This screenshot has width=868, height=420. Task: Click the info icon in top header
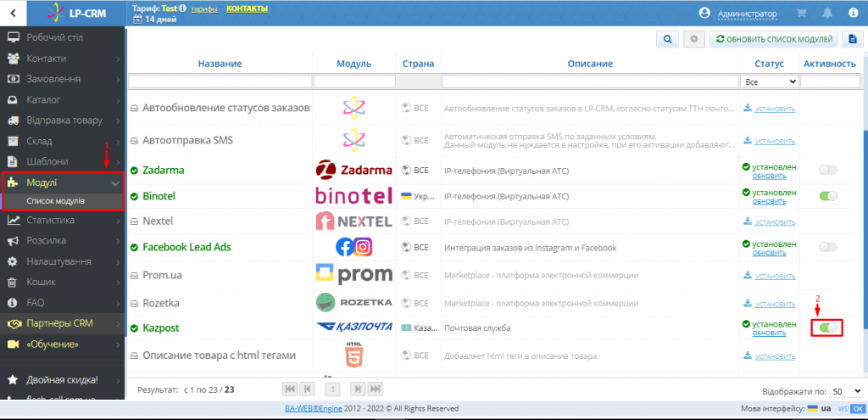pyautogui.click(x=853, y=14)
